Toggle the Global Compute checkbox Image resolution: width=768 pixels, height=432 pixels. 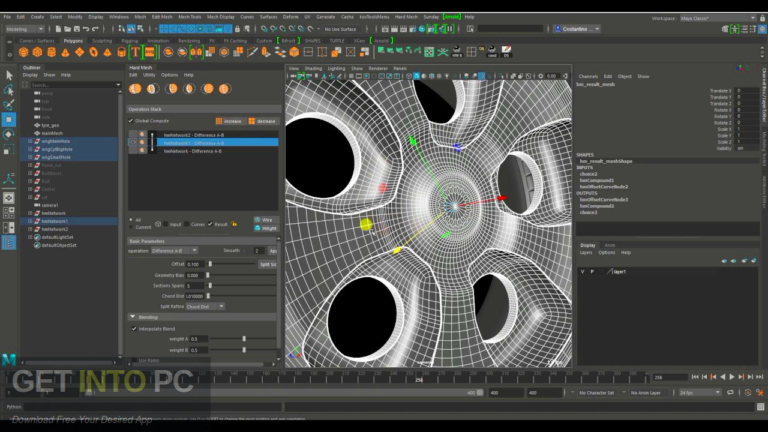tap(131, 121)
